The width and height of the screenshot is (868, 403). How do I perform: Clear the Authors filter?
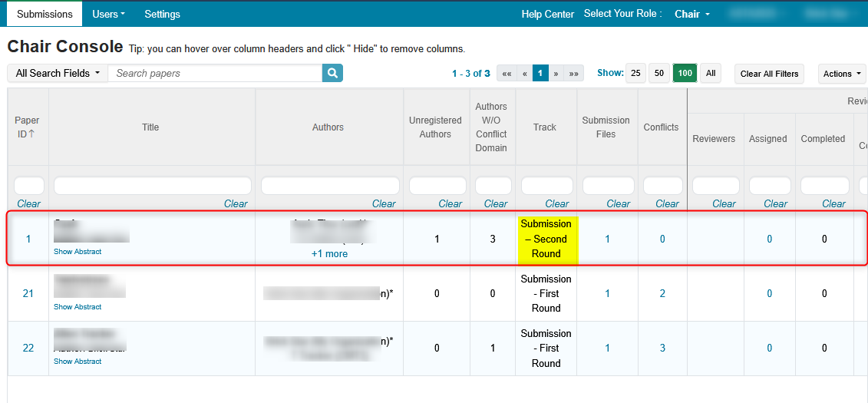tap(384, 203)
